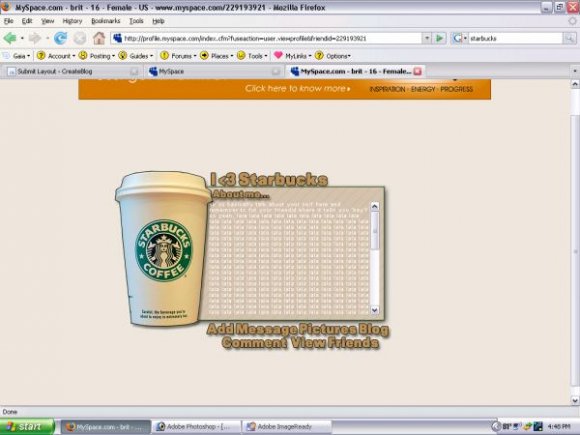580x435 pixels.
Task: Open the Tools dropdown in Gaia toolbar
Action: point(252,56)
